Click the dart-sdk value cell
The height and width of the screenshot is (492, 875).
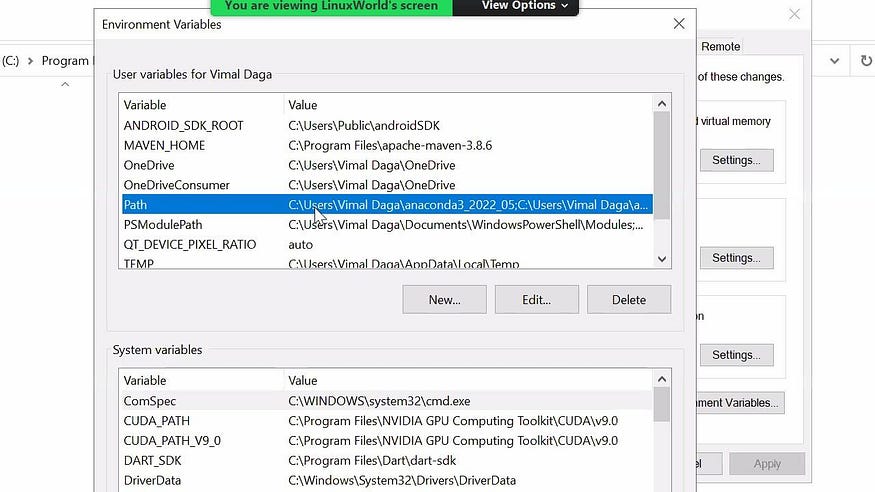click(x=372, y=460)
